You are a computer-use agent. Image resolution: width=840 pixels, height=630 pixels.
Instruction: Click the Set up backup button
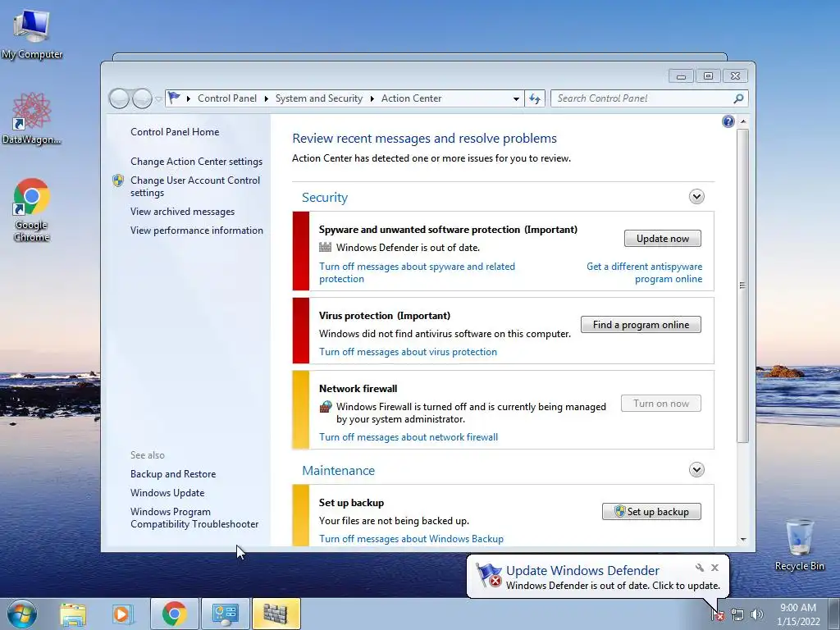651,512
